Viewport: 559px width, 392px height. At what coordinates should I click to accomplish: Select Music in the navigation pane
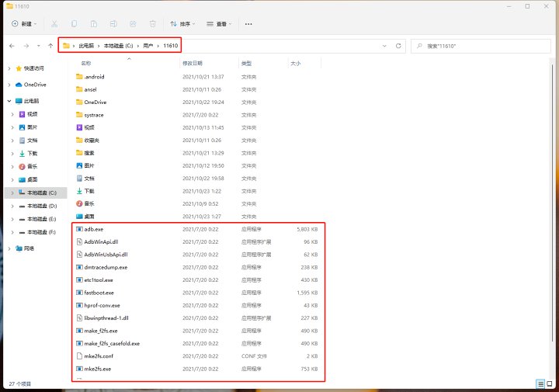coord(29,166)
